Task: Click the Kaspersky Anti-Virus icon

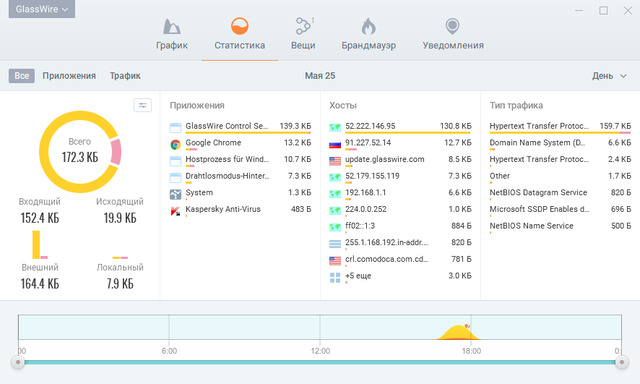Action: 176,211
